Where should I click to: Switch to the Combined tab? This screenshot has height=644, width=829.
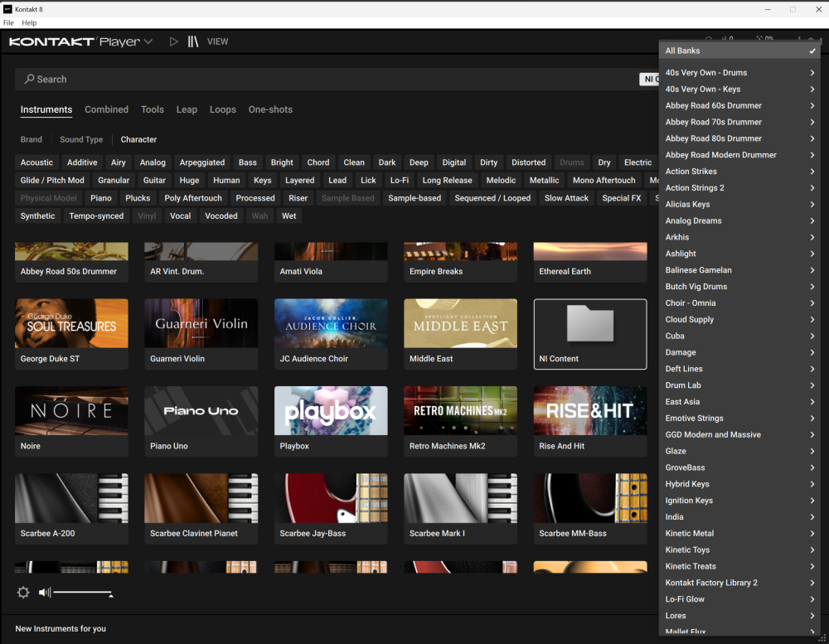click(106, 109)
